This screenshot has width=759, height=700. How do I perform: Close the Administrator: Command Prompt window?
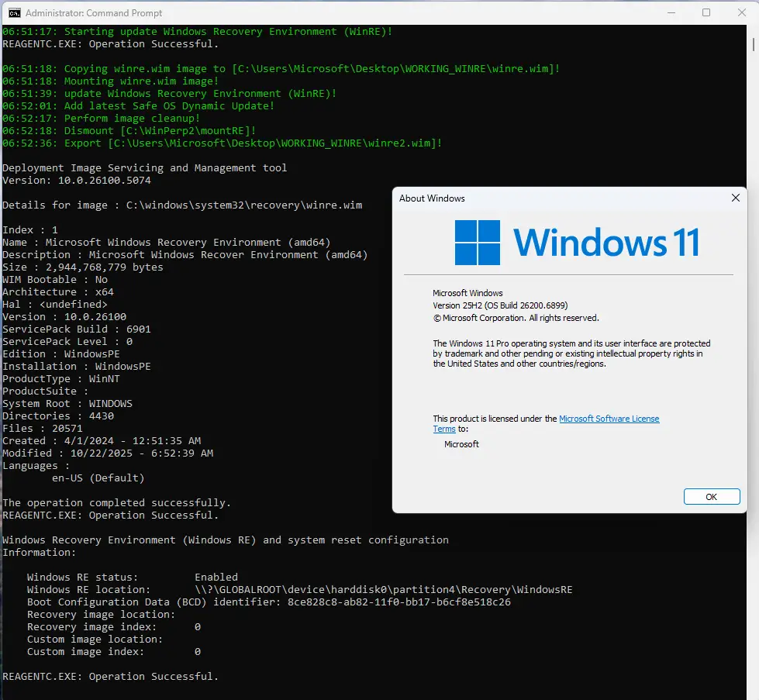click(x=742, y=12)
